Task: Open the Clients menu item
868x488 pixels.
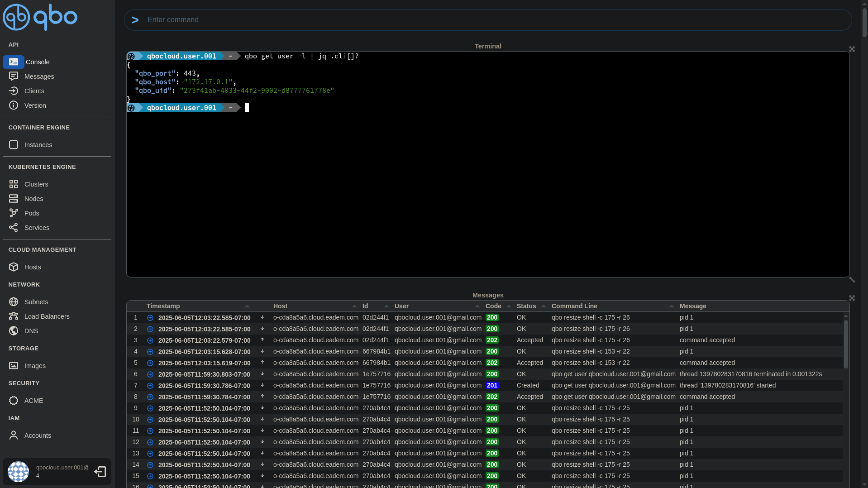Action: pos(14,91)
